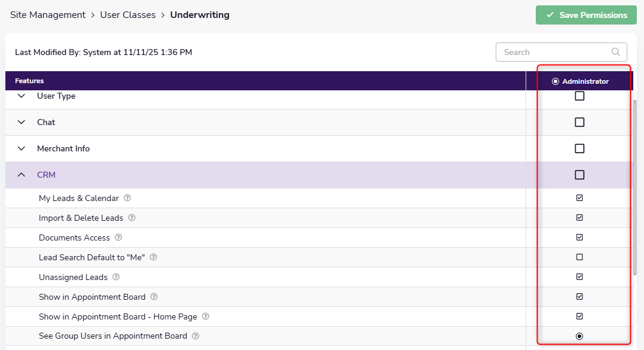The image size is (644, 350).
Task: Click the magnifier icon in Search box
Action: [x=616, y=52]
